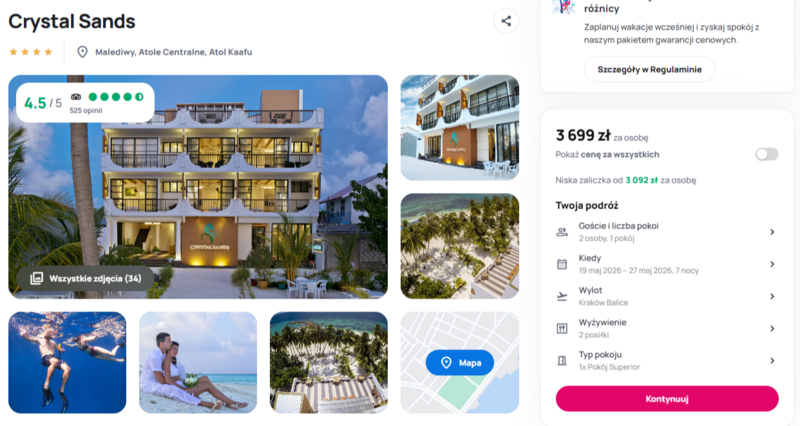The image size is (800, 426).
Task: Open the Mapa button
Action: coord(460,363)
